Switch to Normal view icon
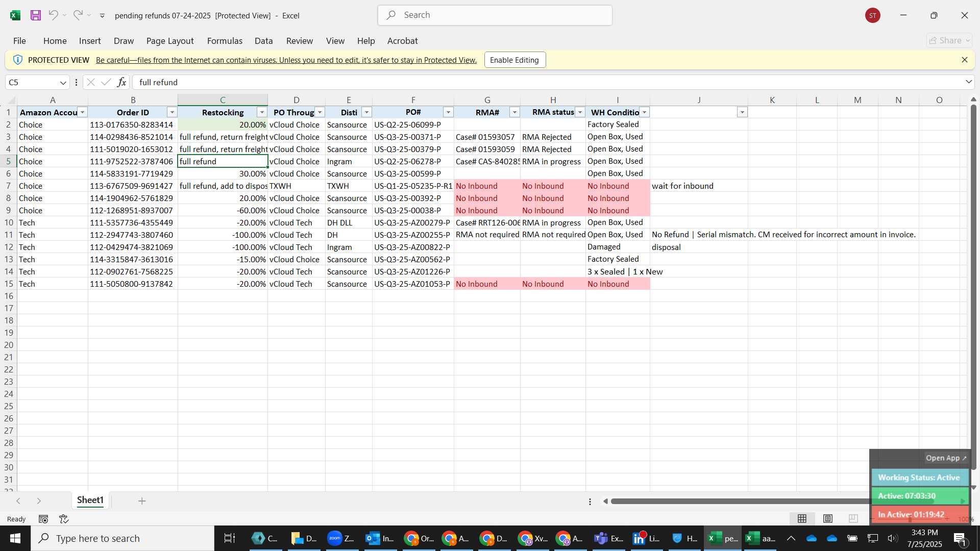The image size is (980, 551). coord(802,519)
